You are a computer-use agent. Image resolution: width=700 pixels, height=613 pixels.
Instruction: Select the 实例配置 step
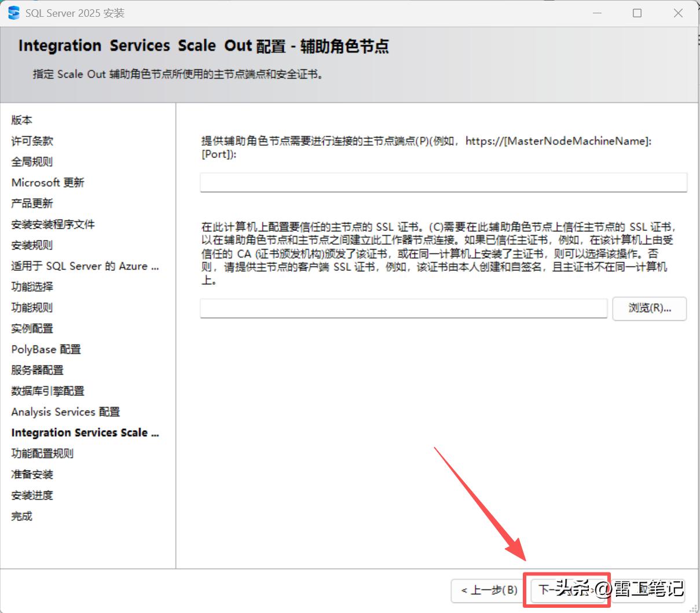(32, 328)
